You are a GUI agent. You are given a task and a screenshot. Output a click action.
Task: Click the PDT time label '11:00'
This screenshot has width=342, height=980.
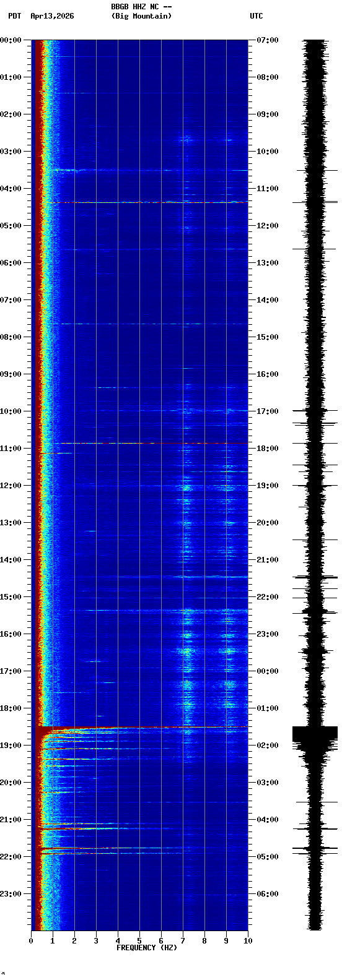pos(11,449)
